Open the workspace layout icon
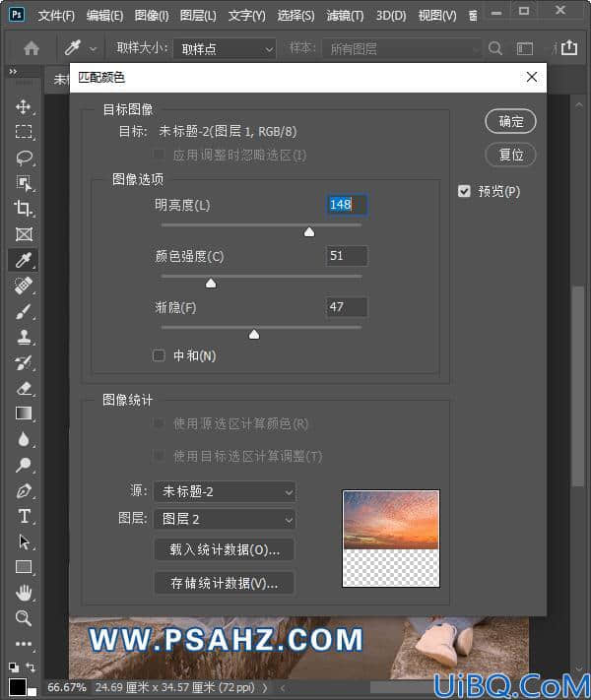591x700 pixels. click(x=525, y=48)
